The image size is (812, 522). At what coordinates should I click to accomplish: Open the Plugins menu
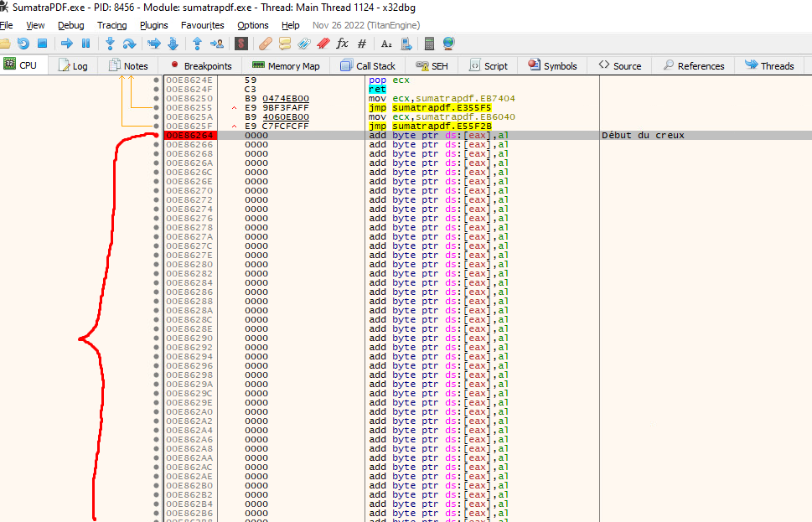pyautogui.click(x=154, y=25)
